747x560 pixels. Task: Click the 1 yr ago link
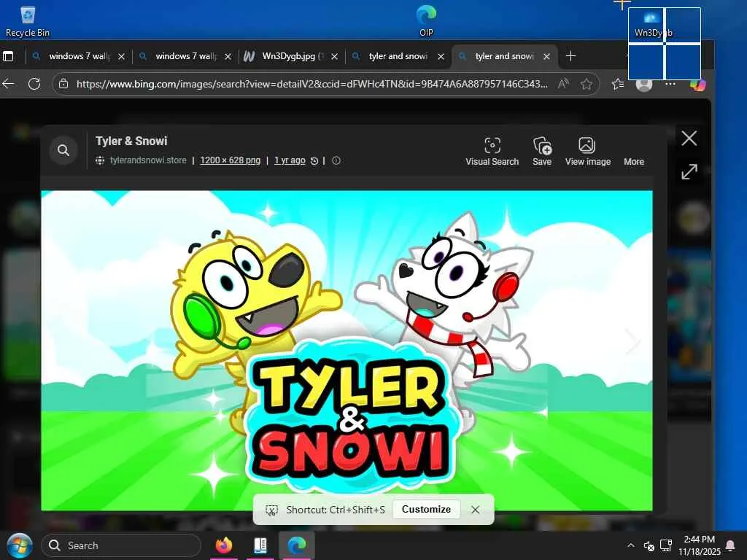point(290,160)
